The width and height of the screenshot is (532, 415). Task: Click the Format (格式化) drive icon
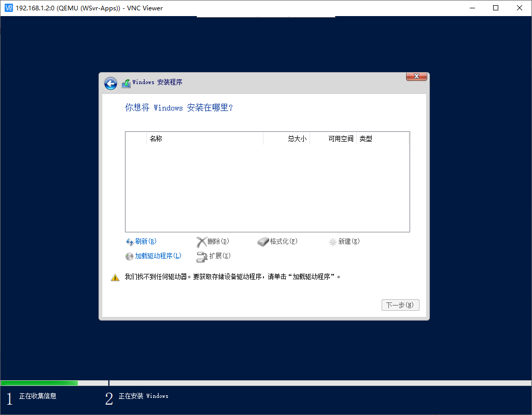point(263,242)
